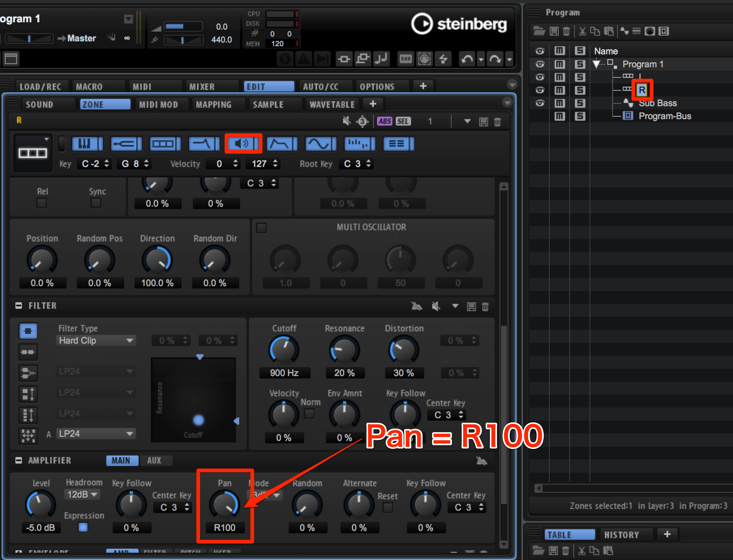Open the WAVETABLE tab

click(332, 104)
